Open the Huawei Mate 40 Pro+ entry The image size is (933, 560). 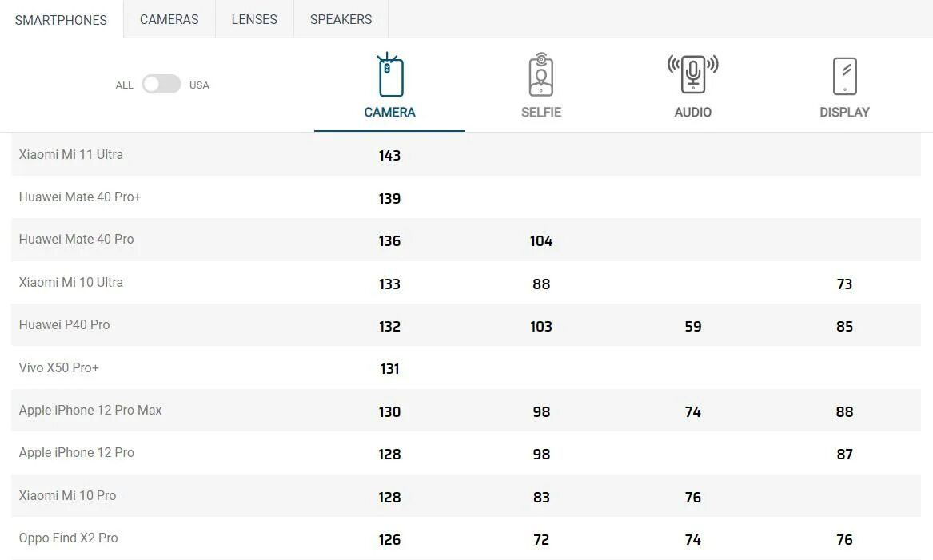click(x=80, y=197)
